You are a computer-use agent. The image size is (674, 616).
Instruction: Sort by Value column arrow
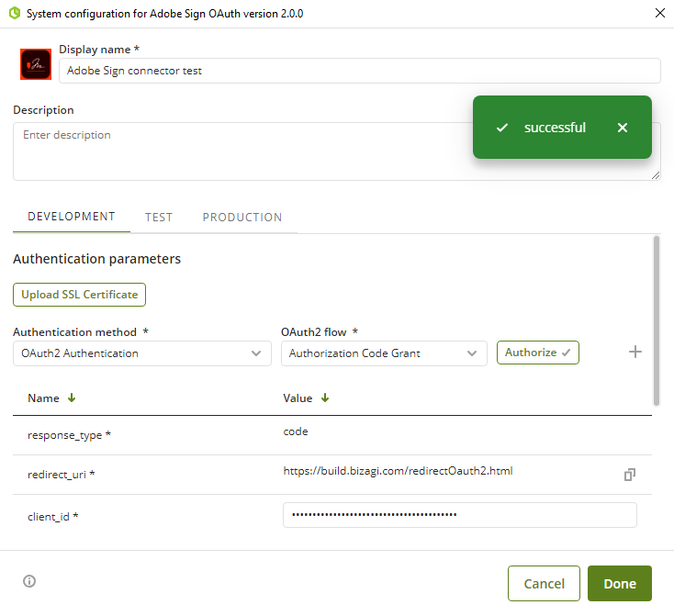click(325, 398)
